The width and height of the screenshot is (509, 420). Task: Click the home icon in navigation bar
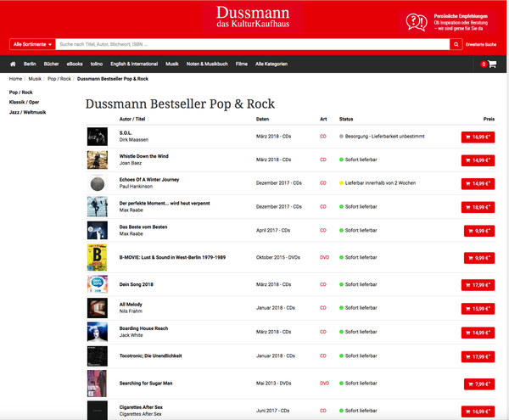point(13,64)
